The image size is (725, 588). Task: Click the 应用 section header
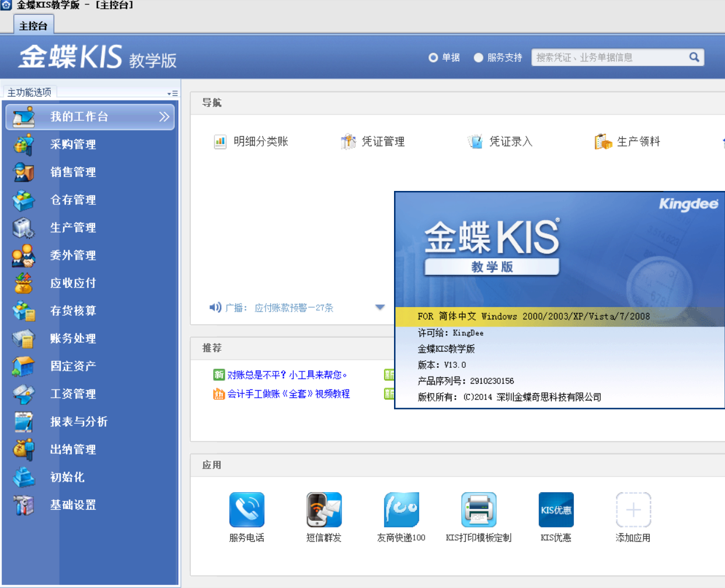coord(212,465)
